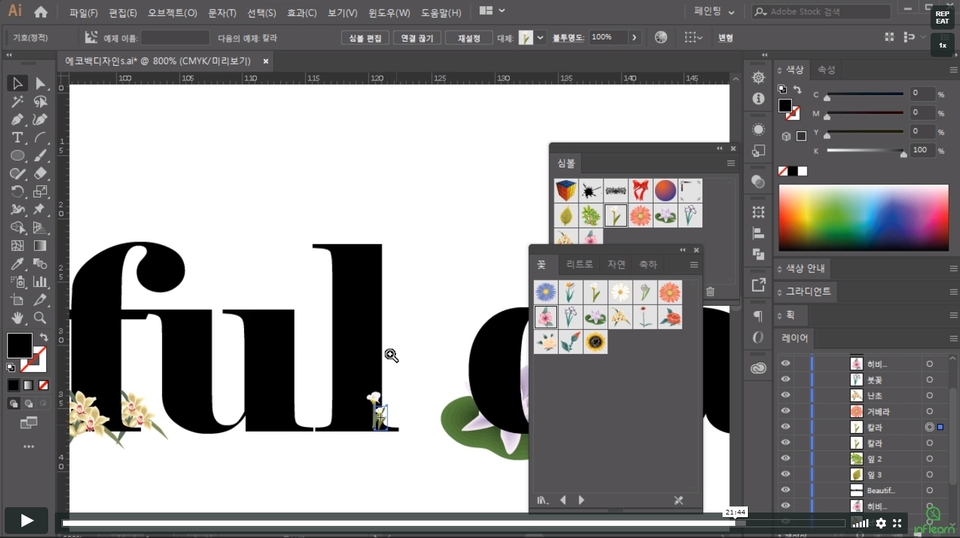
Task: Click the K (black) slider in Color panel
Action: (x=865, y=151)
